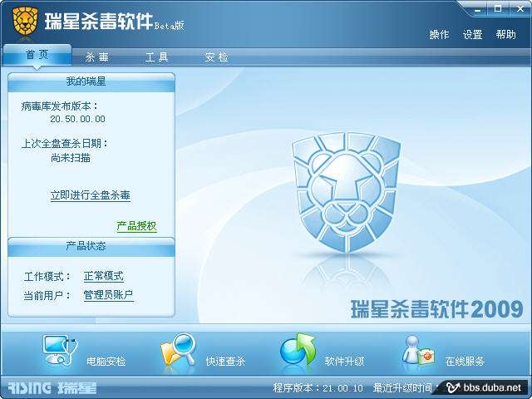Open the computer checkup stethoscope icon
532x399 pixels.
pos(60,351)
